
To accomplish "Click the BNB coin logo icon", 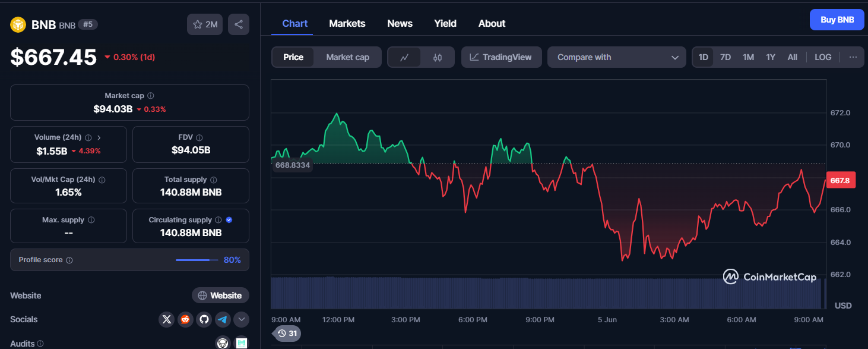I will pyautogui.click(x=18, y=24).
